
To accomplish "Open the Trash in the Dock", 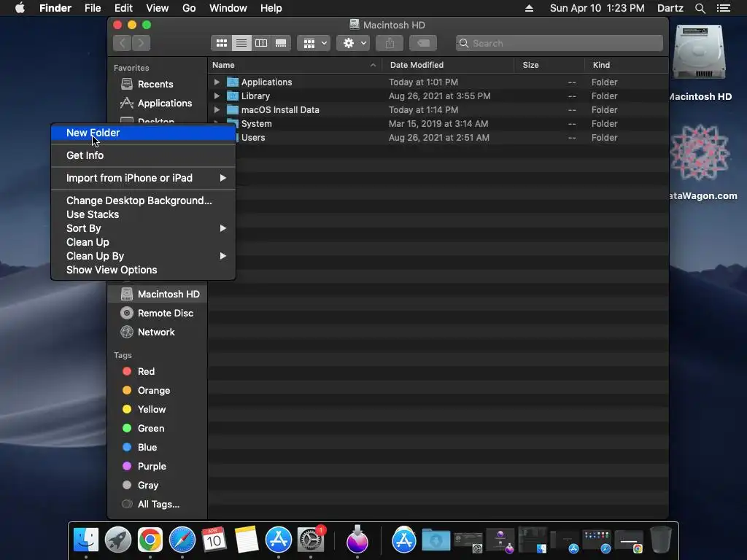I will [x=661, y=540].
